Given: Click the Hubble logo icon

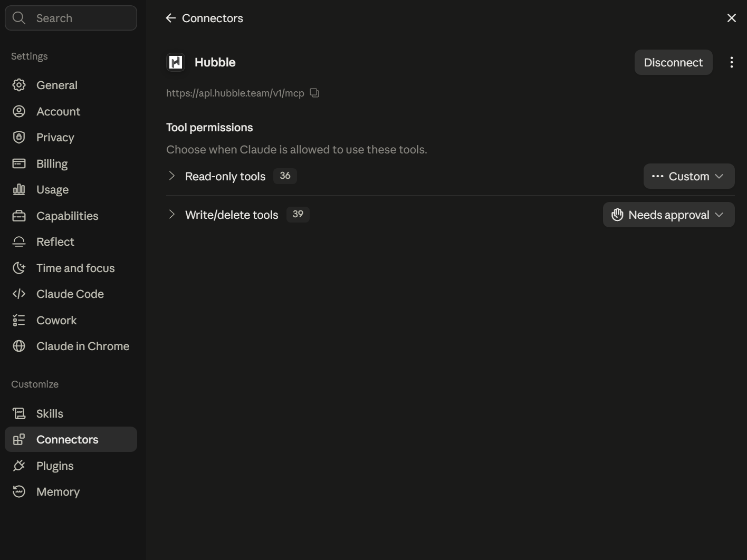Looking at the screenshot, I should click(x=176, y=62).
